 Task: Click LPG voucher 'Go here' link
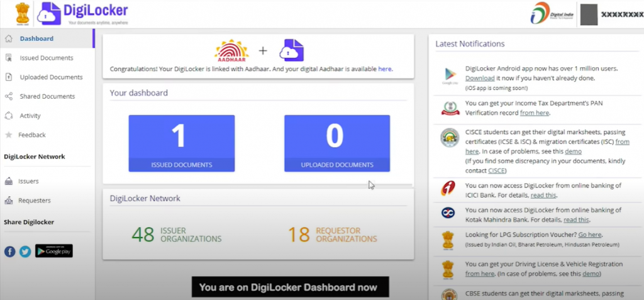590,235
